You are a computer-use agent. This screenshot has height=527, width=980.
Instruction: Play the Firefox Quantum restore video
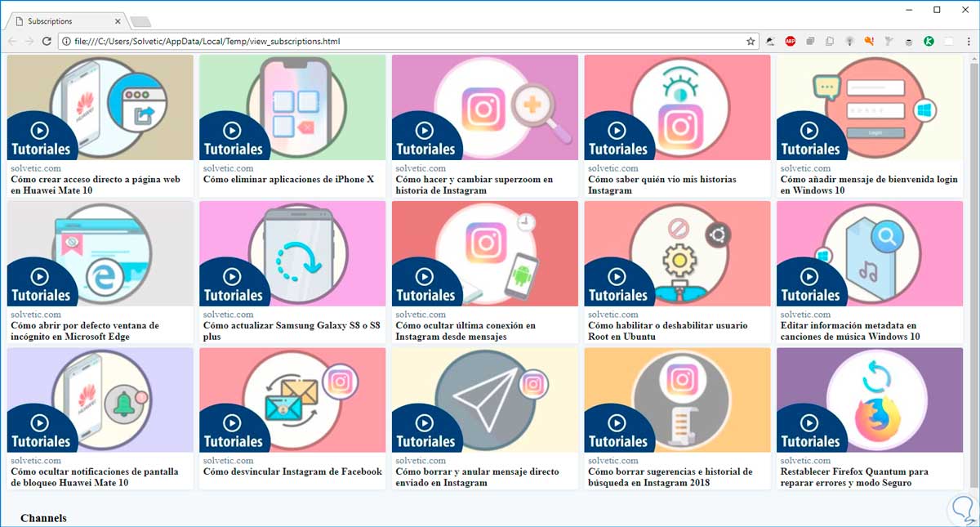pos(809,423)
